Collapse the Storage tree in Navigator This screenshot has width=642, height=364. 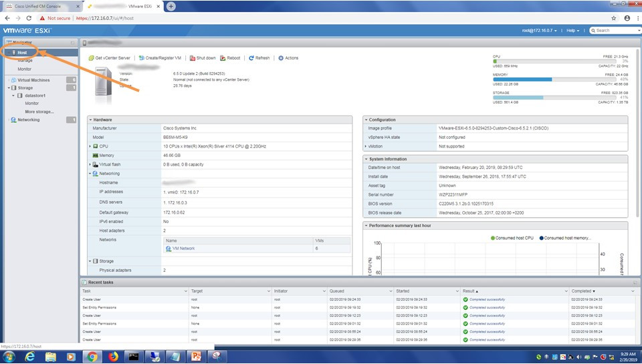click(7, 88)
